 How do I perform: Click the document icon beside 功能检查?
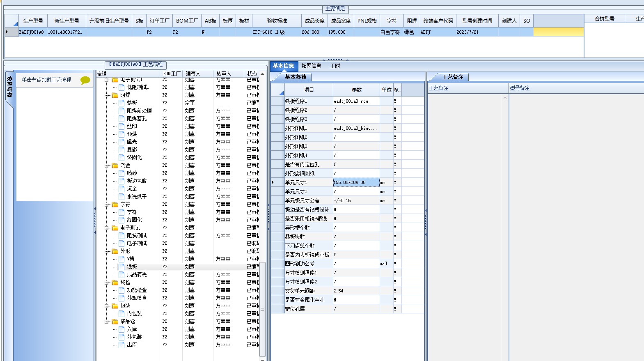(121, 290)
